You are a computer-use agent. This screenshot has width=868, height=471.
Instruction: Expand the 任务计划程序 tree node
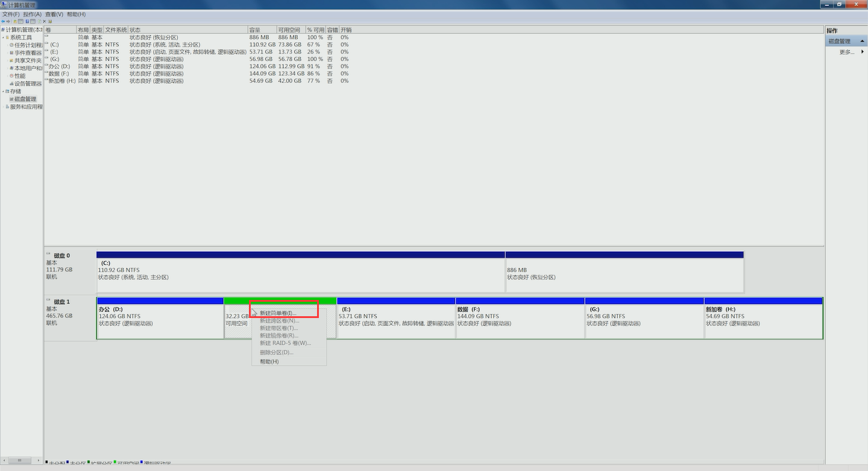point(7,45)
